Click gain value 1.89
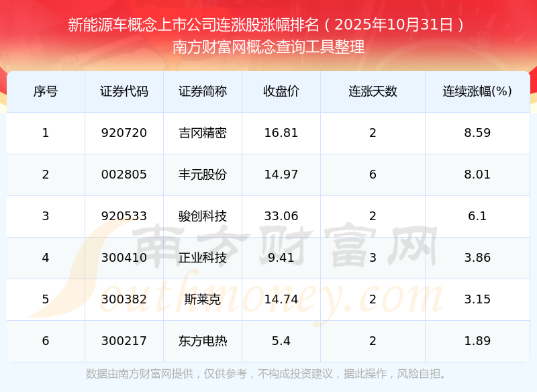Viewport: 537px width, 392px height. point(477,341)
